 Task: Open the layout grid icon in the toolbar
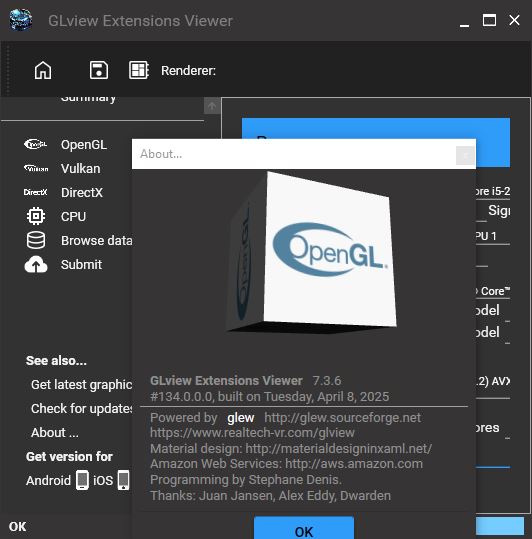click(139, 70)
